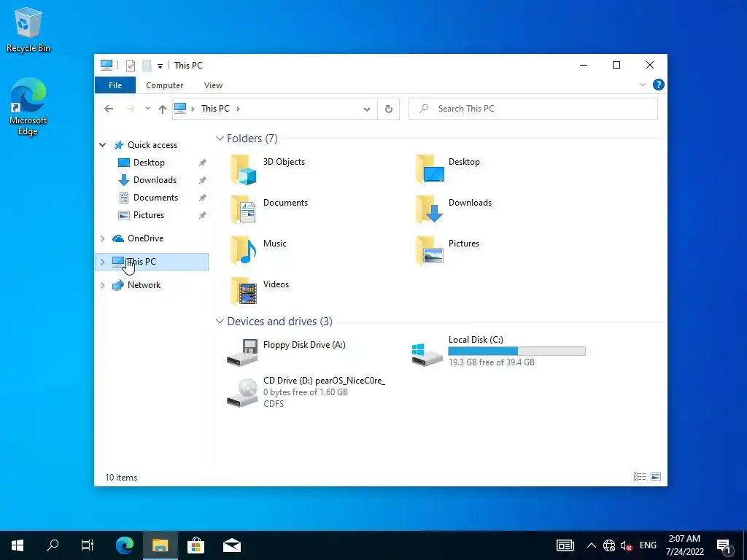Open Customize Quick Access Toolbar dropdown
The image size is (747, 560).
point(160,66)
